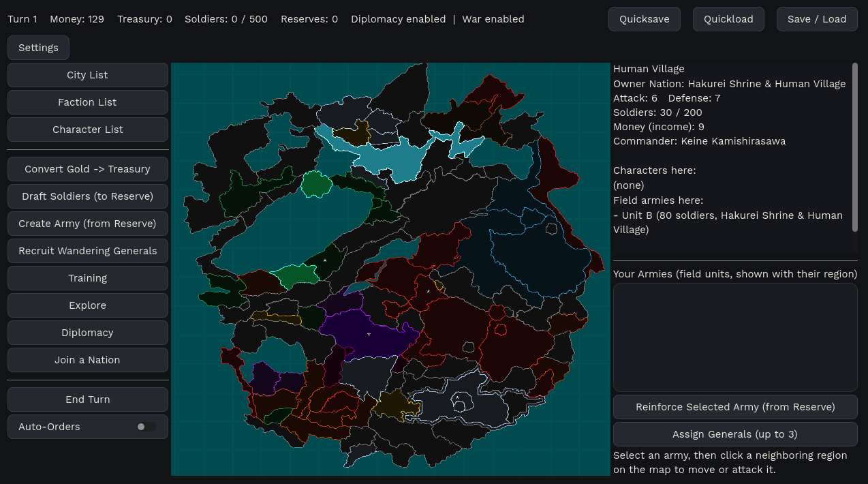Click Recruit Wandering Generals
This screenshot has height=484, width=868.
coord(87,251)
